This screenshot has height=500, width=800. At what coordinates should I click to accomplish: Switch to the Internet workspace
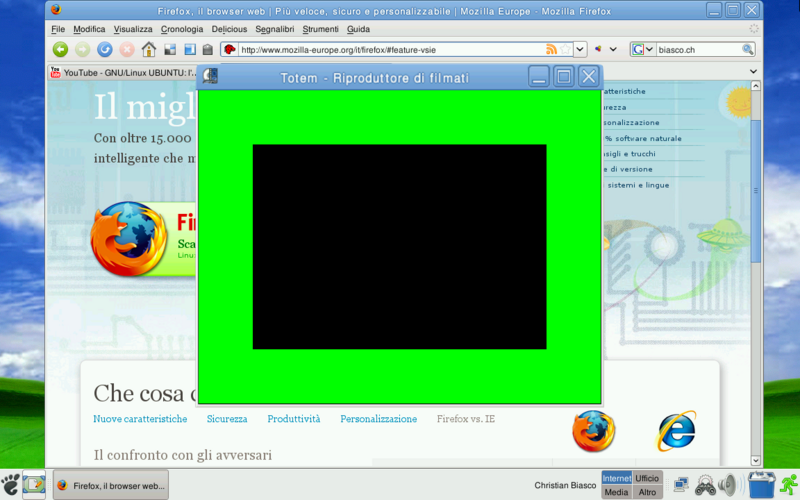(x=616, y=478)
